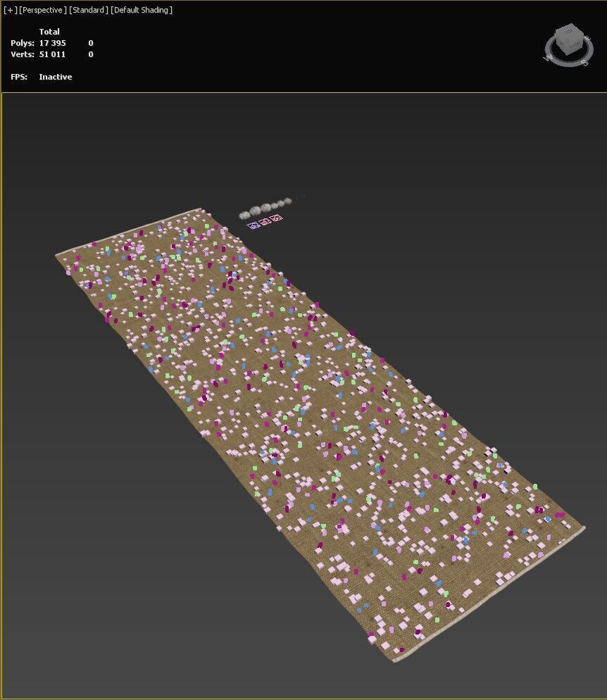This screenshot has height=700, width=607.
Task: Click the ViewCube in the viewport corner
Action: point(568,39)
